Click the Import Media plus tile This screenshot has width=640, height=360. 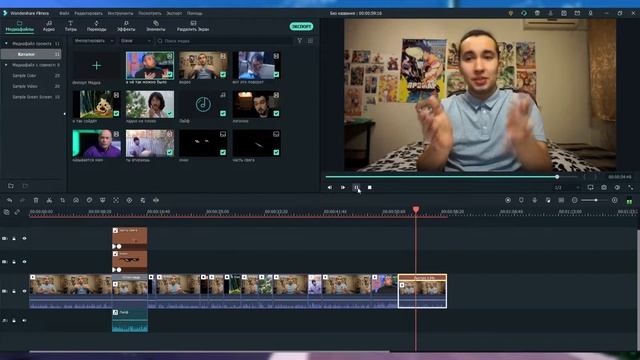[x=97, y=65]
